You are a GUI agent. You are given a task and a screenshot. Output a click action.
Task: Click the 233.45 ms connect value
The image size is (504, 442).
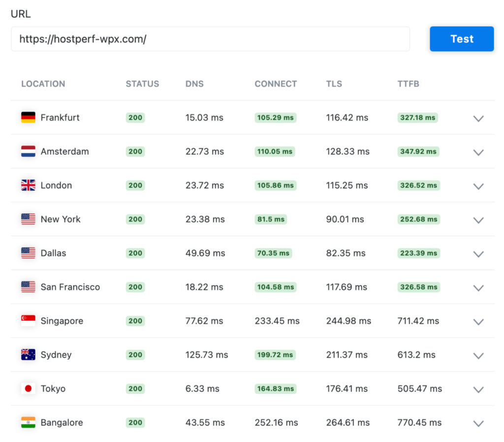coord(277,321)
